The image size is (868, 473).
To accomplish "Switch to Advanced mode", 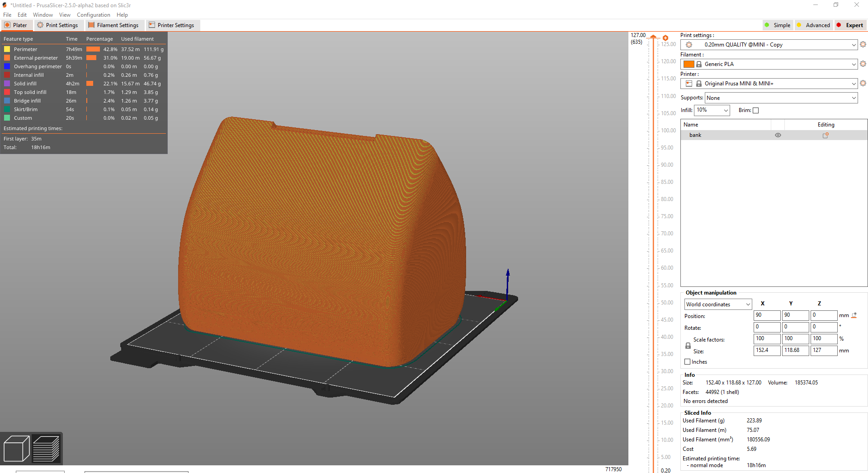I will tap(813, 25).
